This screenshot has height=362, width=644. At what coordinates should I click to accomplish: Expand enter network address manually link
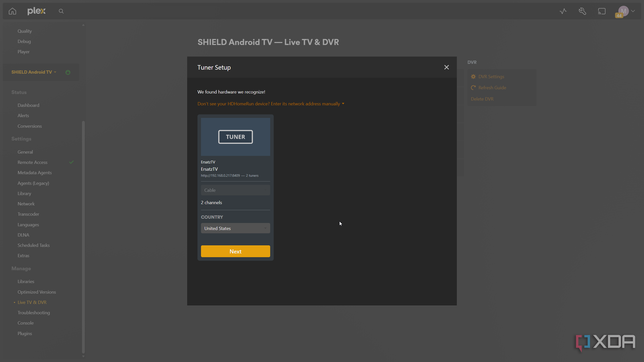[x=271, y=104]
